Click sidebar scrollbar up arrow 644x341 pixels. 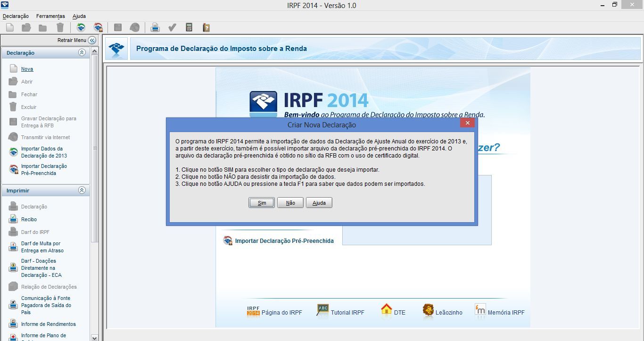click(94, 50)
